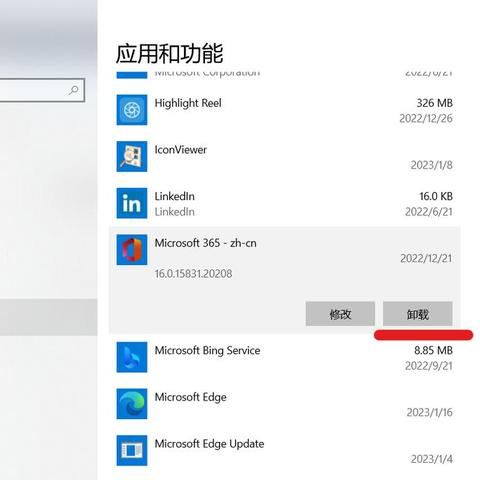Click the IconViewer app icon

tap(132, 156)
